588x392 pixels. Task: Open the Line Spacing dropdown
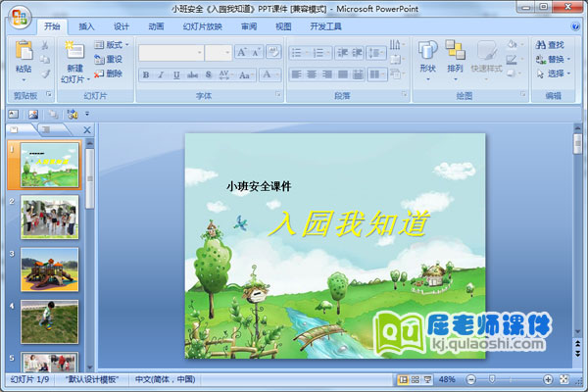pos(376,53)
